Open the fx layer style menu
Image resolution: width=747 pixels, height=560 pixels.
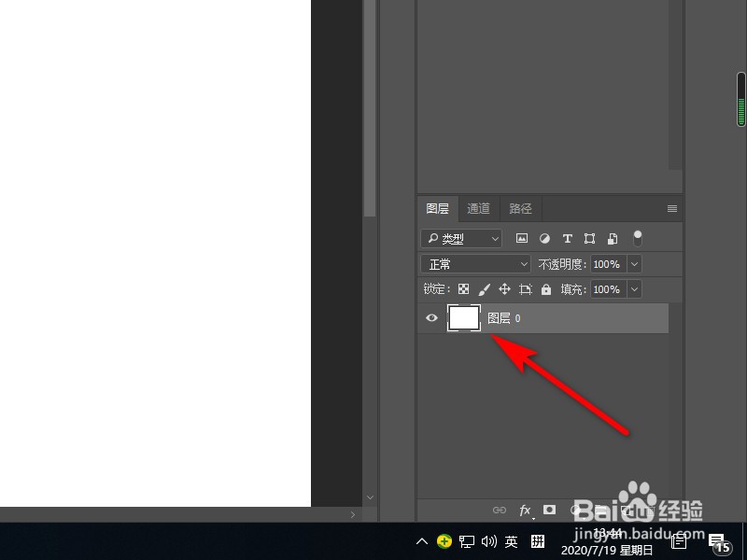click(525, 510)
